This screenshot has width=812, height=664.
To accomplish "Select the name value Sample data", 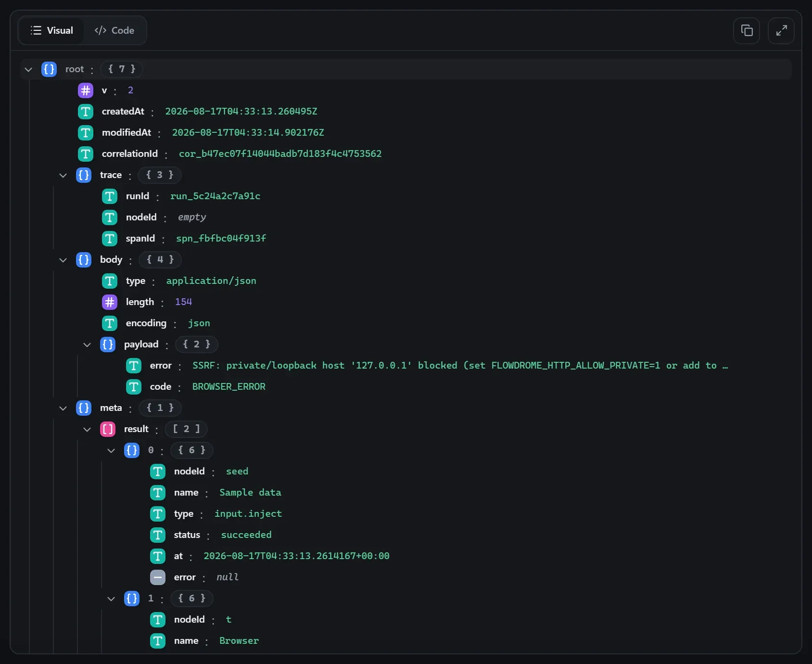I will pyautogui.click(x=250, y=493).
